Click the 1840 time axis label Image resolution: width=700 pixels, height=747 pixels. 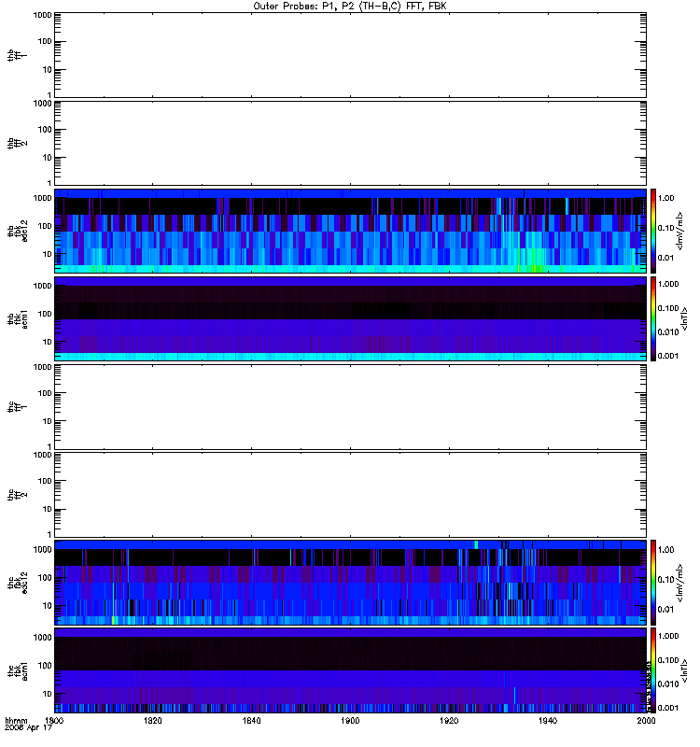coord(251,720)
